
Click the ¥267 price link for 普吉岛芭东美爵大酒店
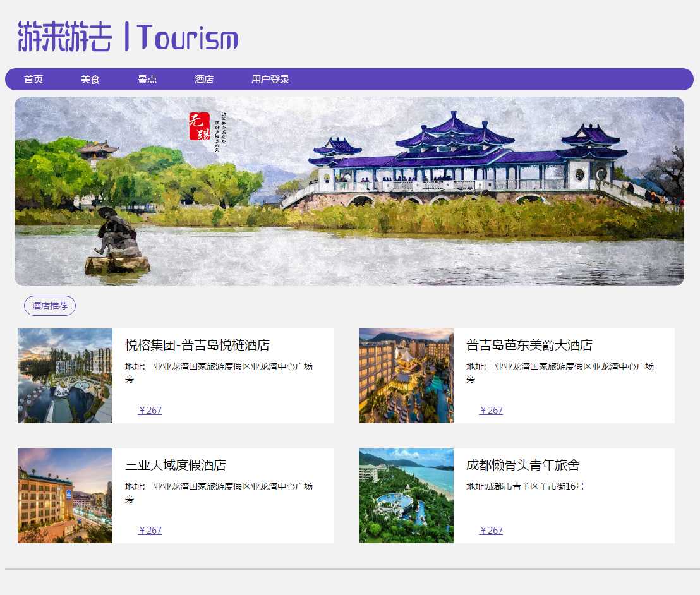tap(492, 411)
